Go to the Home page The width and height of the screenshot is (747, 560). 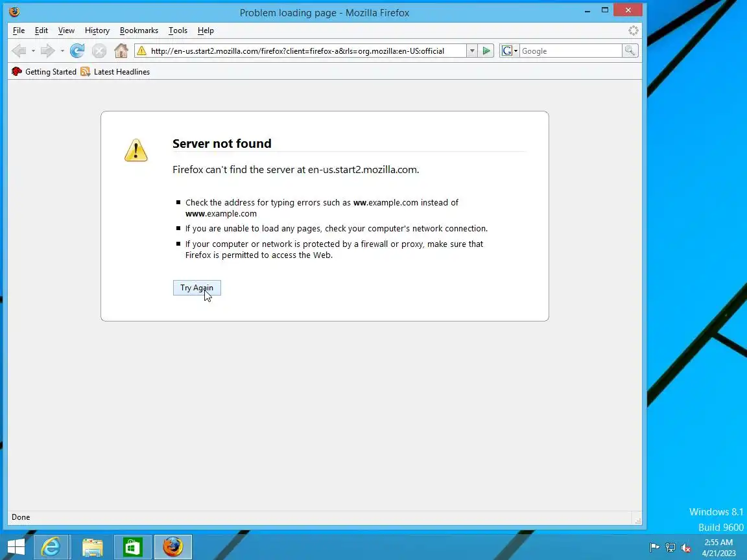click(x=121, y=51)
